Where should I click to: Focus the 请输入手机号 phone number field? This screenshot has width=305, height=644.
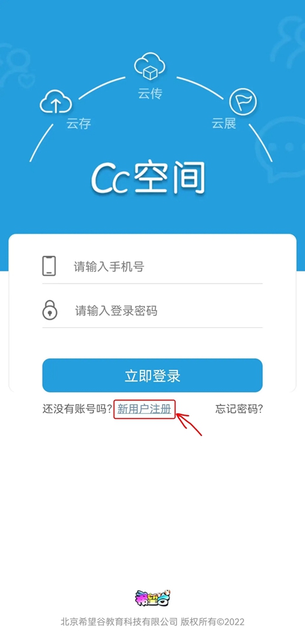tap(152, 266)
